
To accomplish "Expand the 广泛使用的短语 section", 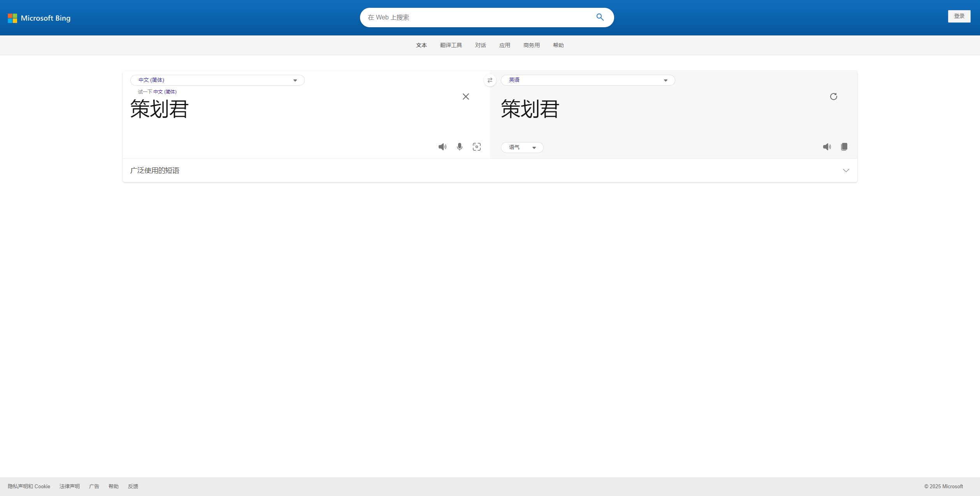I will coord(846,171).
